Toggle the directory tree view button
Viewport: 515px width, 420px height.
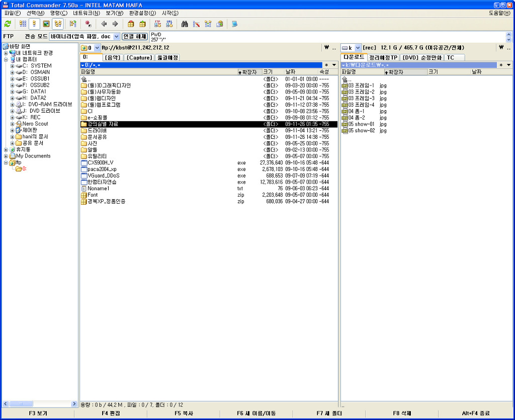click(58, 24)
